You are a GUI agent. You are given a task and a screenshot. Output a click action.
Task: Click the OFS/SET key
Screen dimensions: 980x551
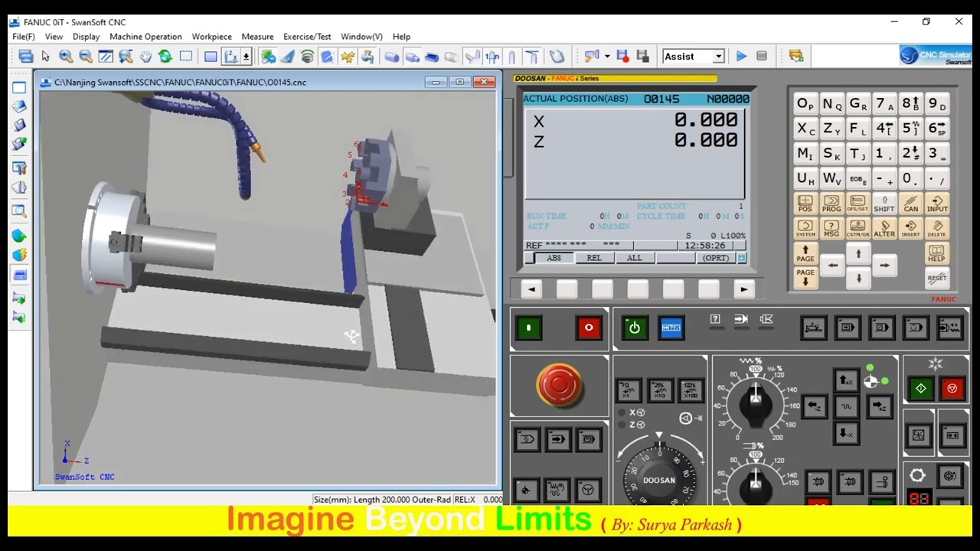pyautogui.click(x=857, y=204)
